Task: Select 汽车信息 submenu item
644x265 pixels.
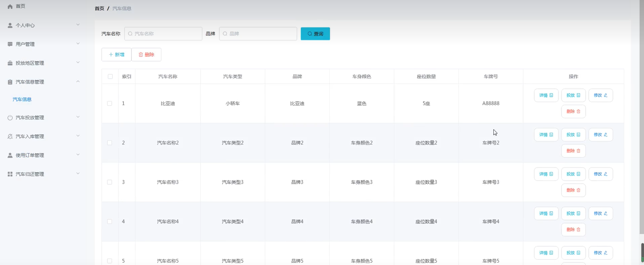Action: coord(22,99)
